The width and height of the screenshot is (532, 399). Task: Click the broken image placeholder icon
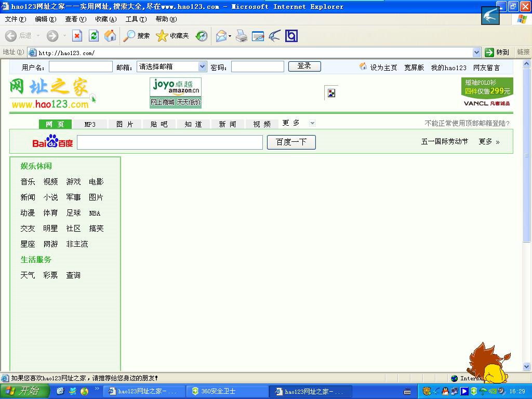point(331,93)
